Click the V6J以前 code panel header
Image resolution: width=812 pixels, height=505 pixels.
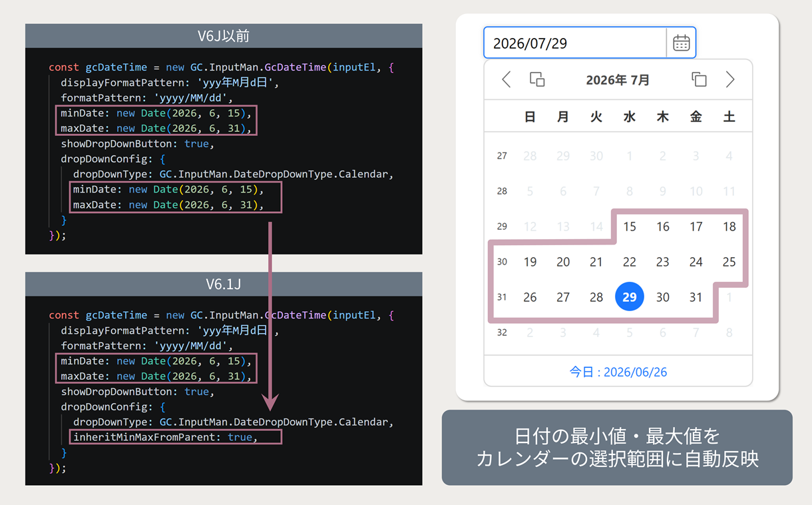click(x=224, y=36)
